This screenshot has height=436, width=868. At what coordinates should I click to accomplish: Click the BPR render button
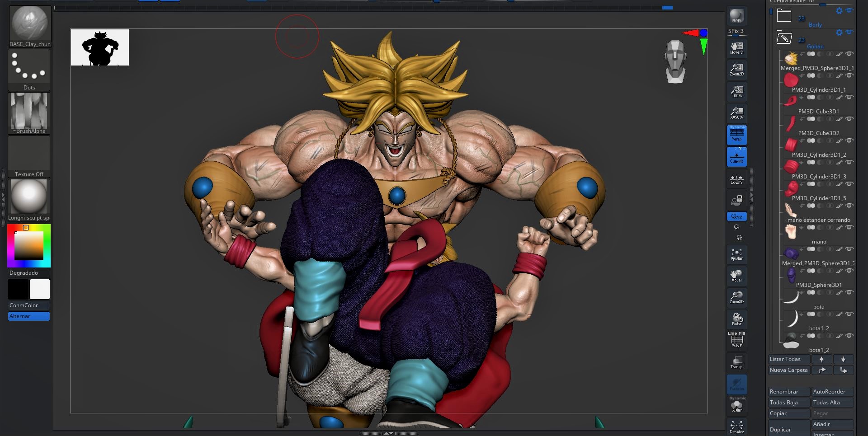click(x=736, y=16)
